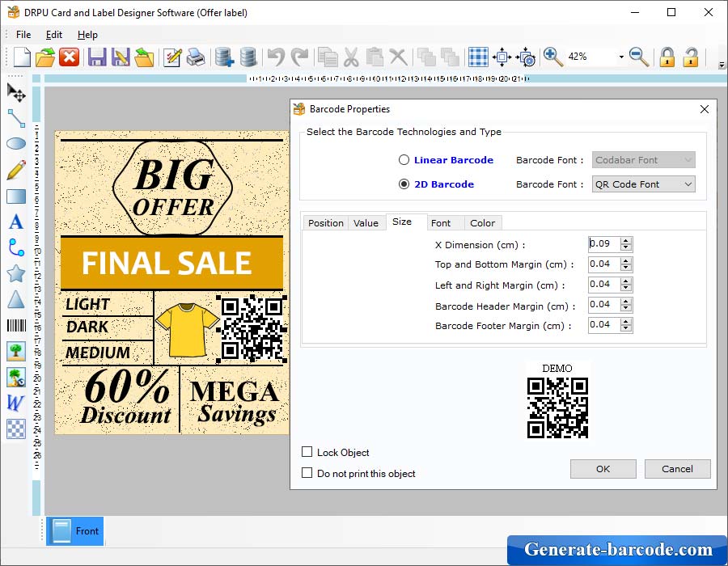This screenshot has width=728, height=566.
Task: Click the database add icon
Action: coord(224,57)
